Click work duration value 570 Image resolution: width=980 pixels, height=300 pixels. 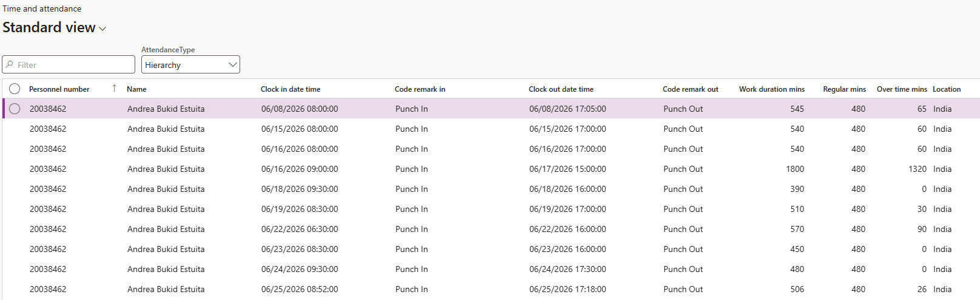797,229
